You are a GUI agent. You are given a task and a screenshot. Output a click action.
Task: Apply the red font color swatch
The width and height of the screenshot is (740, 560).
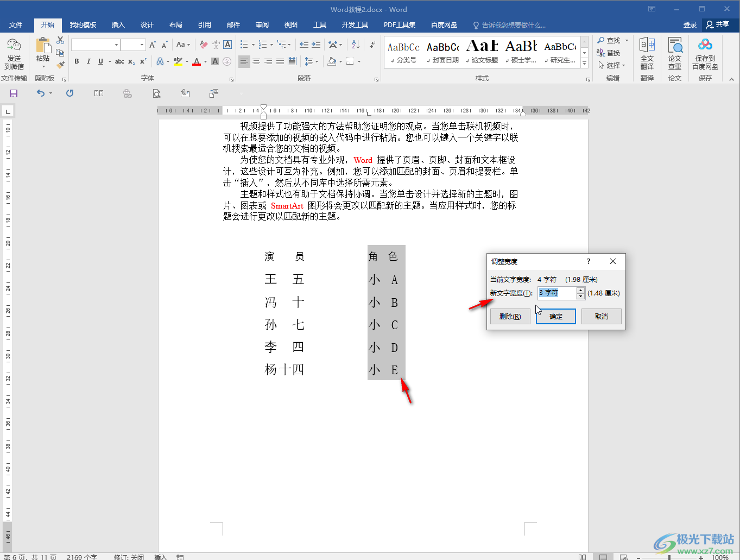point(197,61)
